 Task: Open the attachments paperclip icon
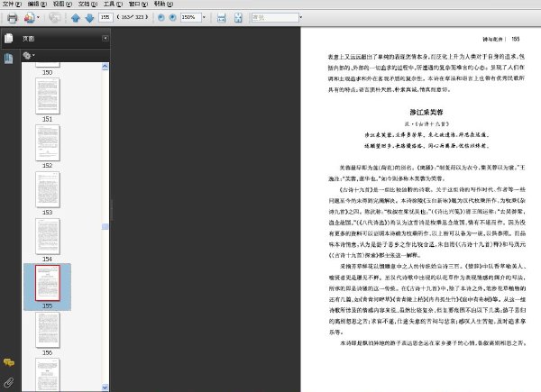click(x=9, y=382)
